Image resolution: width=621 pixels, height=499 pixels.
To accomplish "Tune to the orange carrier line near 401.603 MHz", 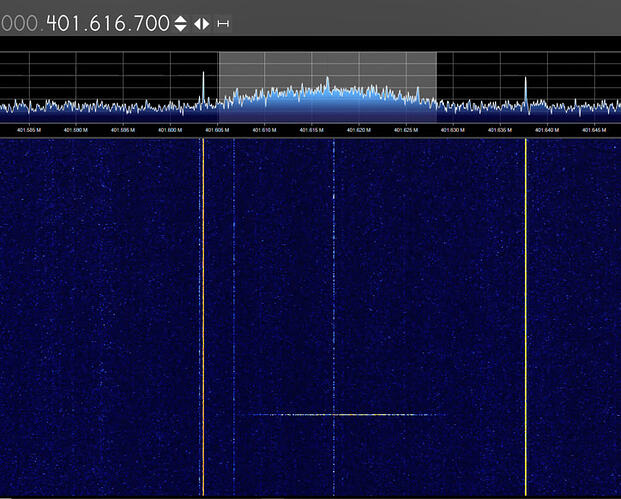I will (x=203, y=317).
